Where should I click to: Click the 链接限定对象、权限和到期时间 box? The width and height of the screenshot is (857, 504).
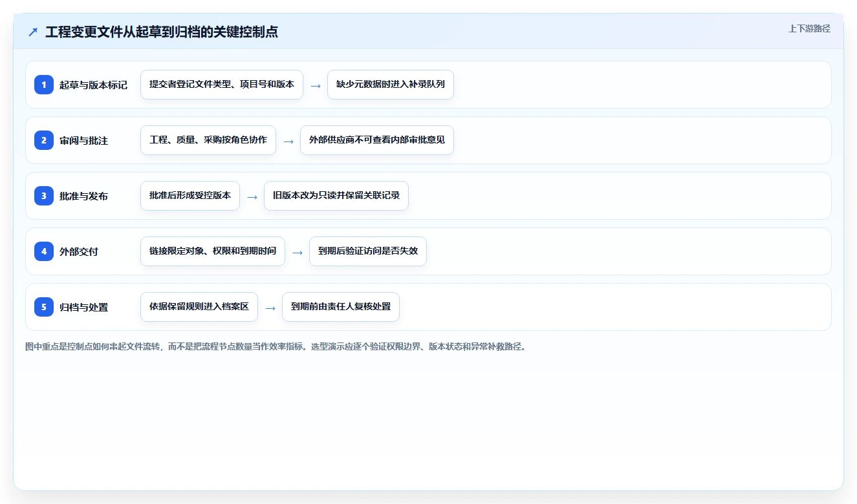(213, 251)
